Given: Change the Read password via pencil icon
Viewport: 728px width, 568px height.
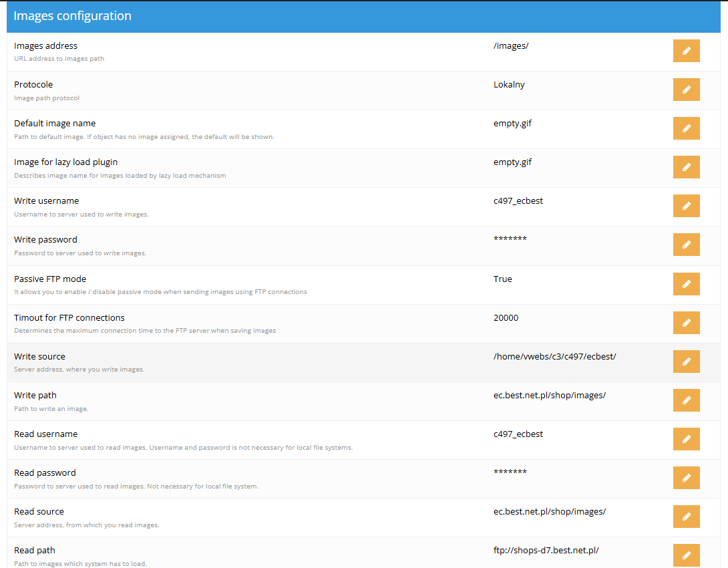Looking at the screenshot, I should (x=686, y=478).
